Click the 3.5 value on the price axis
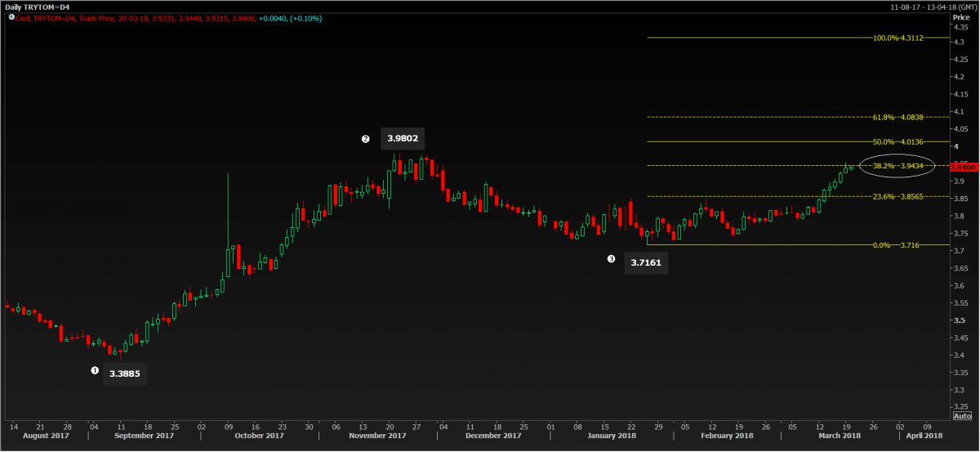The image size is (980, 452). pos(960,320)
